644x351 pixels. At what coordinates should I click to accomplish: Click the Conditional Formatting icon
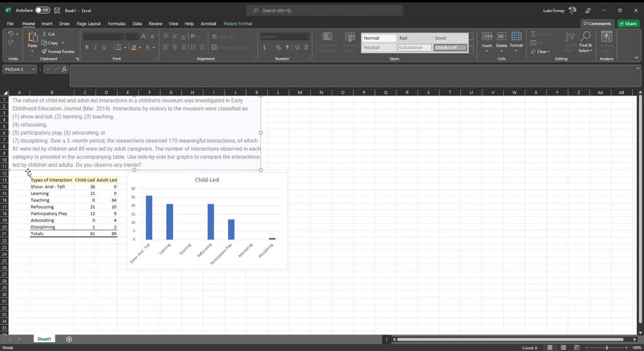click(x=327, y=37)
